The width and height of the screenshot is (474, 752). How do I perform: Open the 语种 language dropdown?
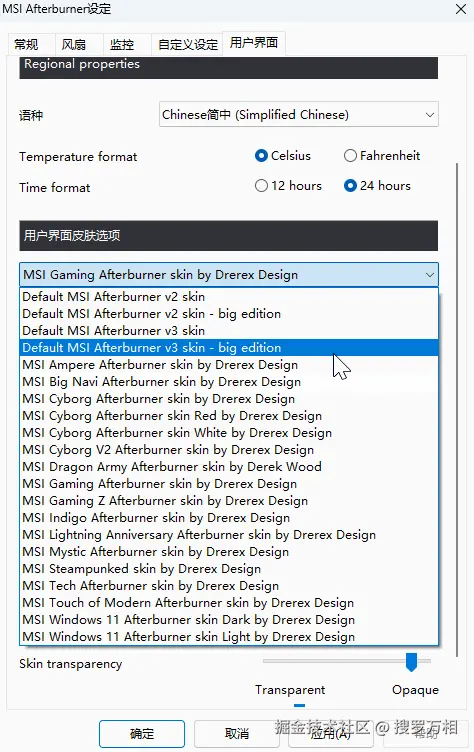[x=298, y=115]
